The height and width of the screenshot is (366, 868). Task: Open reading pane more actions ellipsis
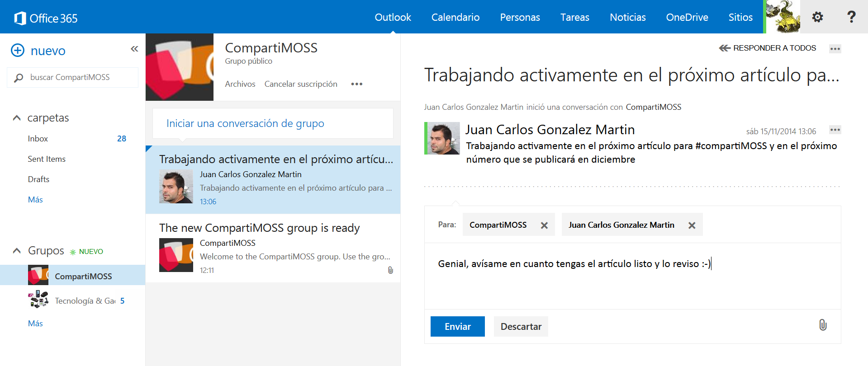pyautogui.click(x=835, y=49)
